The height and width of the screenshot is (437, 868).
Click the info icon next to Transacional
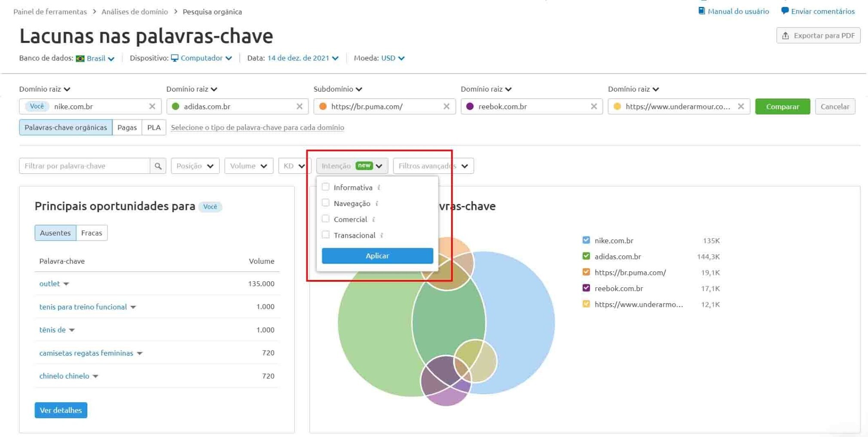pos(382,235)
